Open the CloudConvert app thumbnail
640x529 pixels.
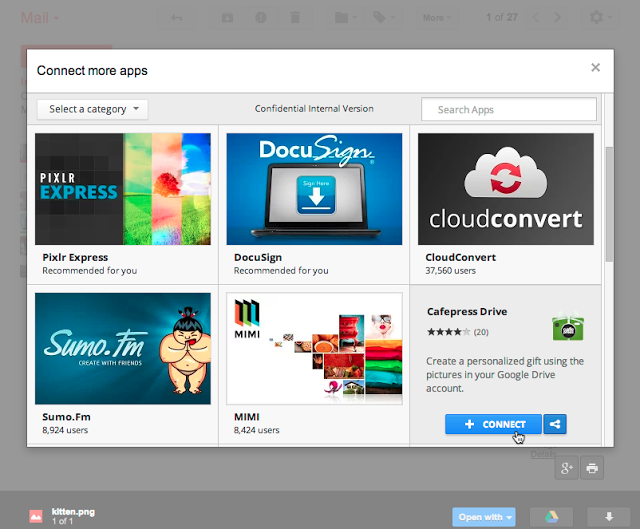click(x=506, y=189)
